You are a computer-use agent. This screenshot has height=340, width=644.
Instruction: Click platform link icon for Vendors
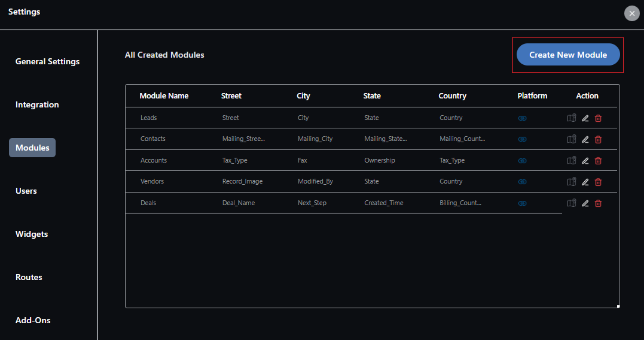[x=522, y=182]
